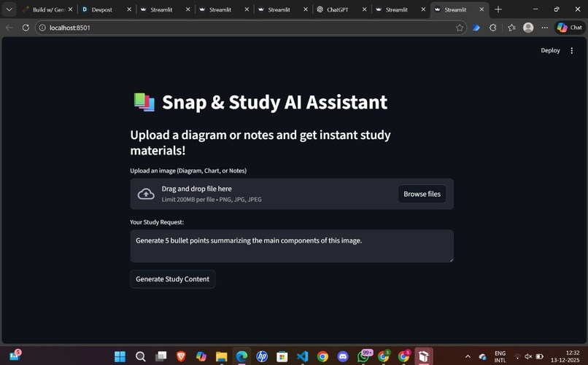Show hidden system tray icons chevron
This screenshot has width=588, height=365.
point(468,356)
